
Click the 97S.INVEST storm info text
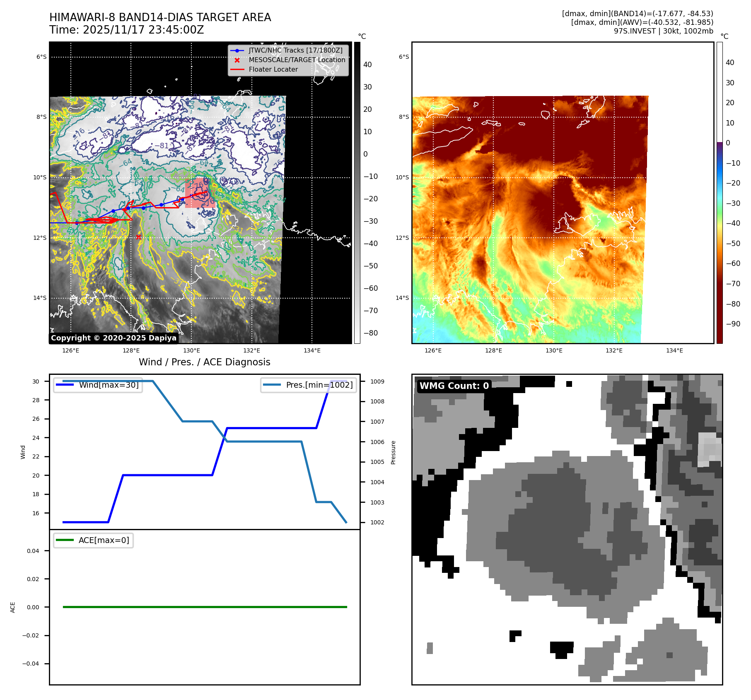[x=663, y=31]
